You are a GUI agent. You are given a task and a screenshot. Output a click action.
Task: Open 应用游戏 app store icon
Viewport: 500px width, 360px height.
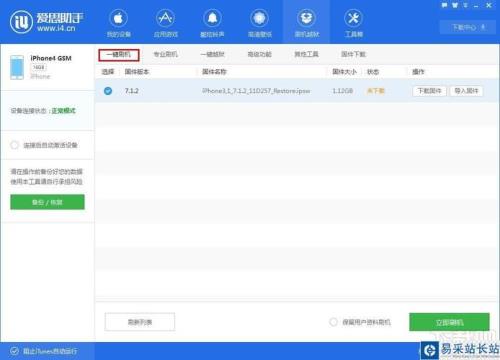166,23
